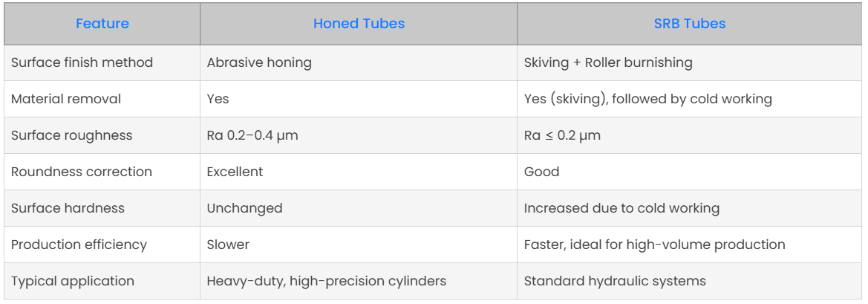
Task: Click the "Ra ≤ 0.2 μm" cell
Action: coord(562,135)
